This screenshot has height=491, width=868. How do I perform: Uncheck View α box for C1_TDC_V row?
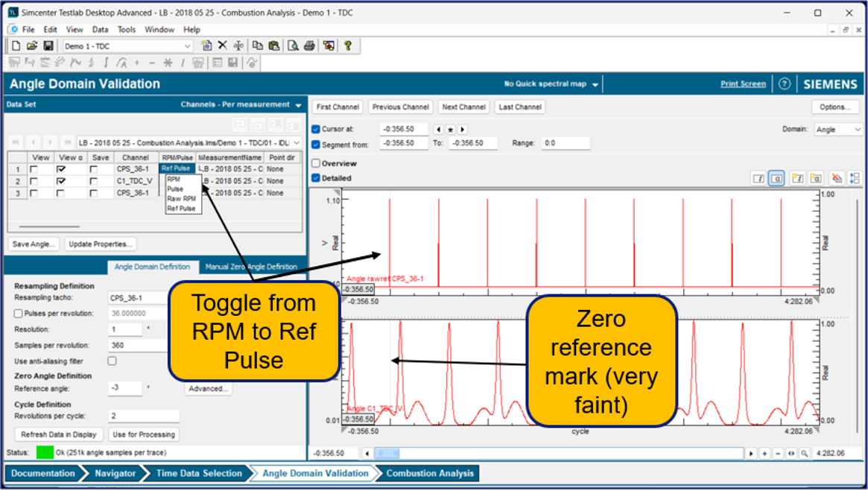[x=61, y=181]
